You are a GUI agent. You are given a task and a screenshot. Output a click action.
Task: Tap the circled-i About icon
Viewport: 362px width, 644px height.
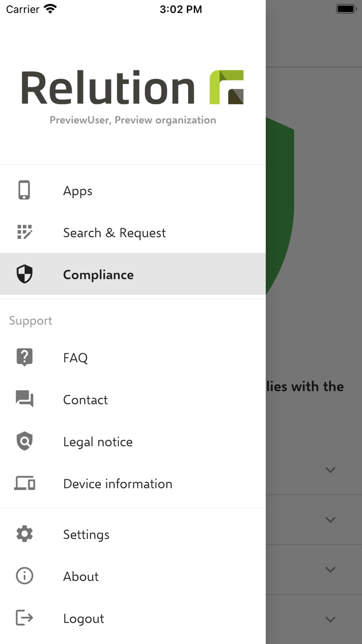point(24,576)
